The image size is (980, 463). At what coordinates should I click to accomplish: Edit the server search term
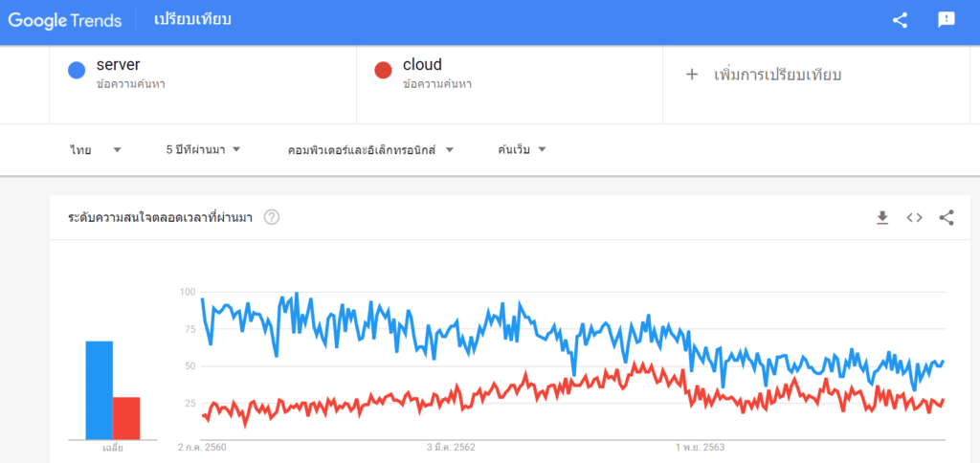pos(118,64)
